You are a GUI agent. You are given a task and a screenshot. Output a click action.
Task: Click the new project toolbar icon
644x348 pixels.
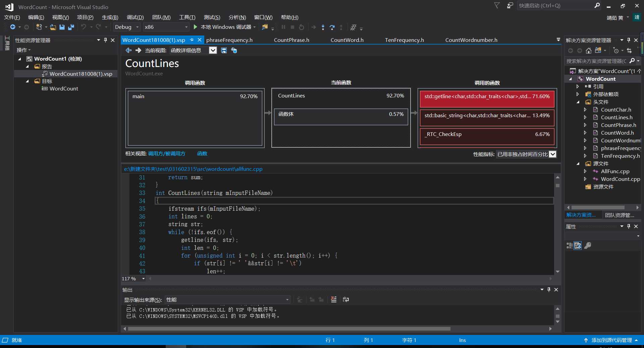(x=39, y=27)
